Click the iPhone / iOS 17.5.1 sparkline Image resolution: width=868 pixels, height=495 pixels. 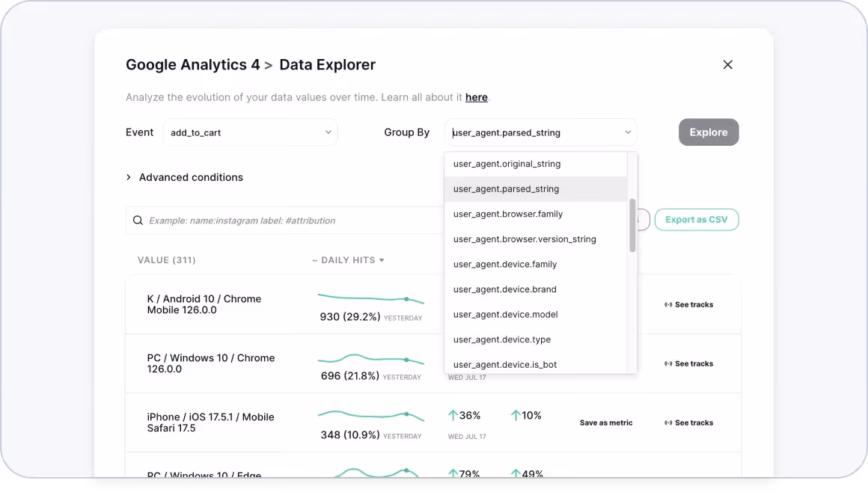coord(371,415)
